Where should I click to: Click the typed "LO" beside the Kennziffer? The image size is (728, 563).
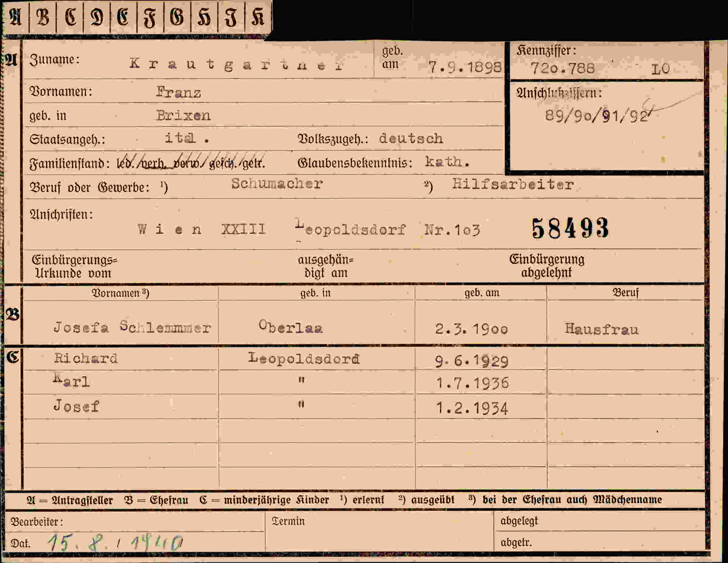pyautogui.click(x=660, y=69)
